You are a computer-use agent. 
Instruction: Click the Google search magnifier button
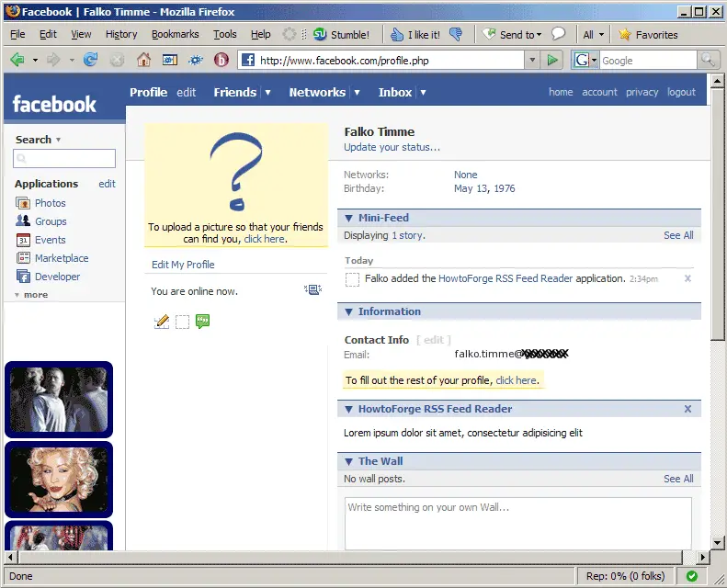708,60
